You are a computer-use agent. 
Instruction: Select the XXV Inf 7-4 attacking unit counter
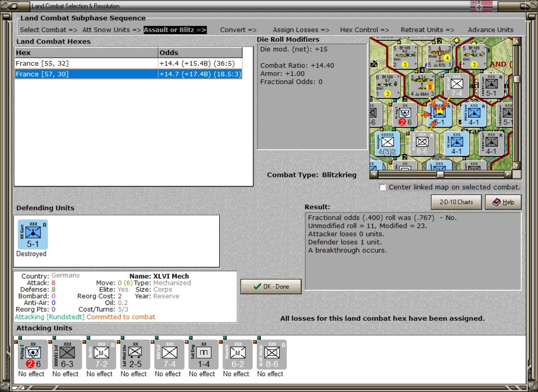click(x=170, y=355)
